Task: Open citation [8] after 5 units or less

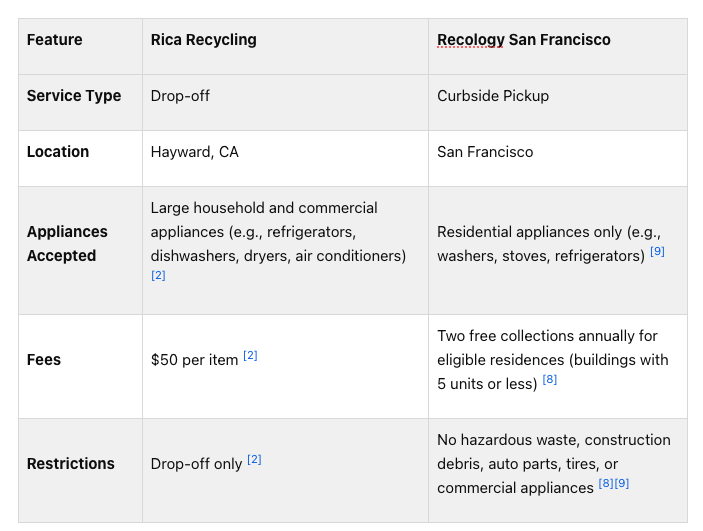Action: pos(550,379)
